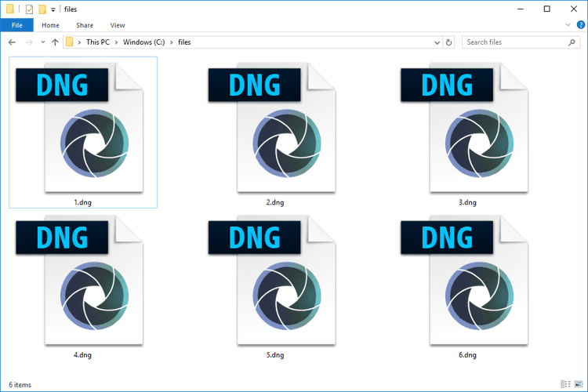Select the 3.dng file icon

pos(464,128)
